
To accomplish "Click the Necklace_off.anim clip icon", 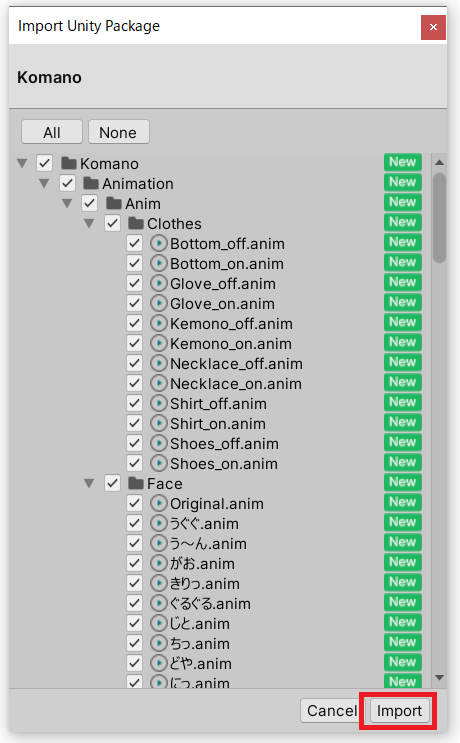I will pos(159,363).
